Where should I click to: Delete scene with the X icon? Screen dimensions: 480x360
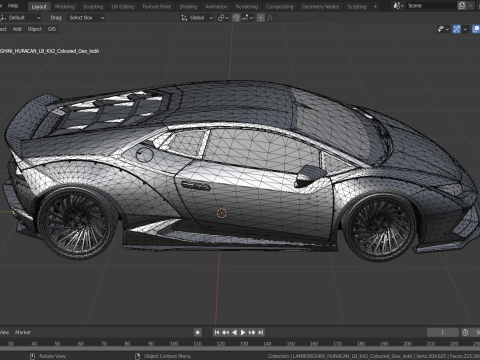pyautogui.click(x=471, y=6)
